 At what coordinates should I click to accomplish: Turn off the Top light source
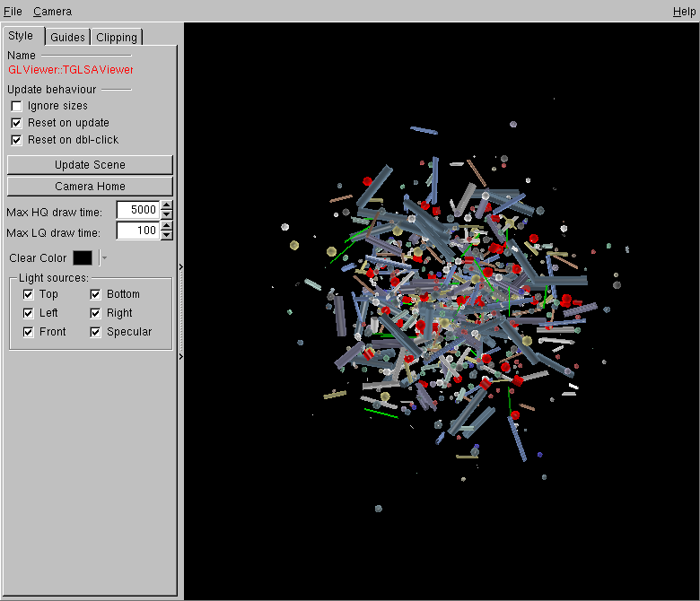(x=28, y=294)
